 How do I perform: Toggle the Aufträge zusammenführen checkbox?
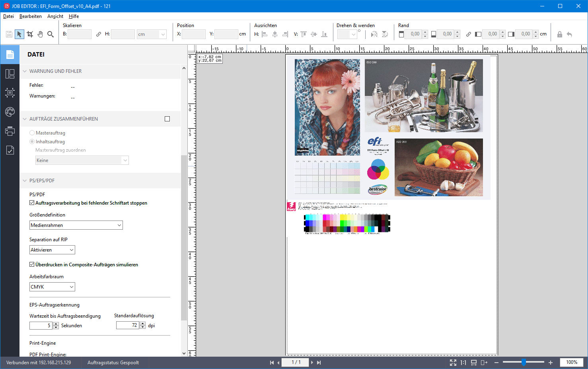tap(167, 119)
